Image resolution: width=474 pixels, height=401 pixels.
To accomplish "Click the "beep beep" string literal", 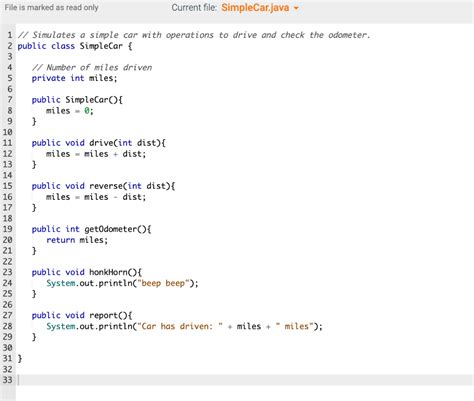I will [163, 283].
